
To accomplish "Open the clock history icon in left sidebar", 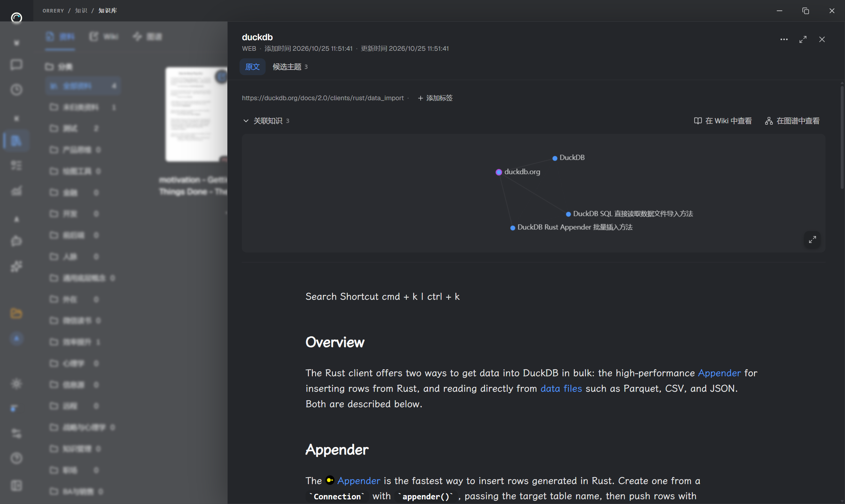I will click(x=16, y=90).
